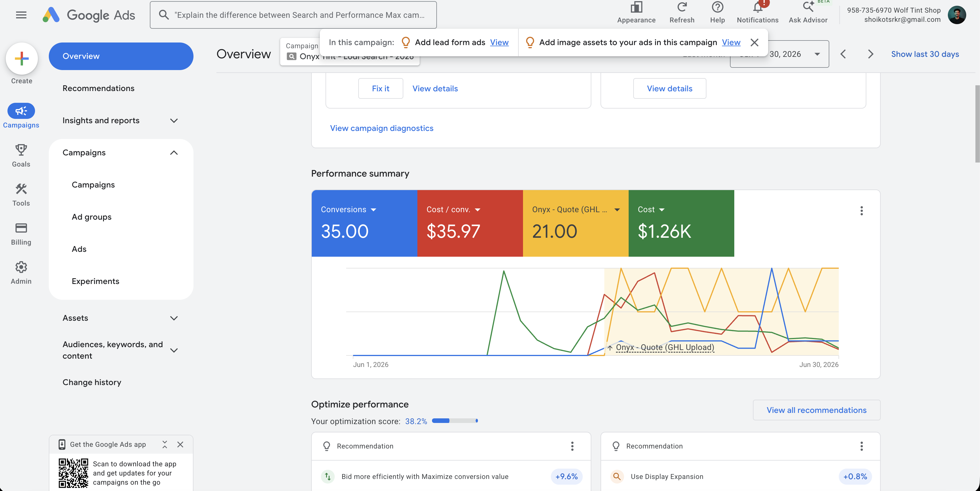This screenshot has height=491, width=980.
Task: View the Add lead form ads suggestion
Action: (x=499, y=42)
